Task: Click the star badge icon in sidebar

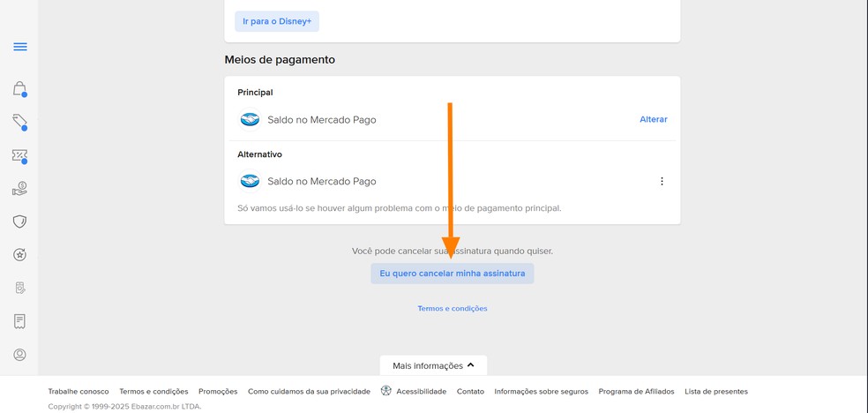Action: 19,254
